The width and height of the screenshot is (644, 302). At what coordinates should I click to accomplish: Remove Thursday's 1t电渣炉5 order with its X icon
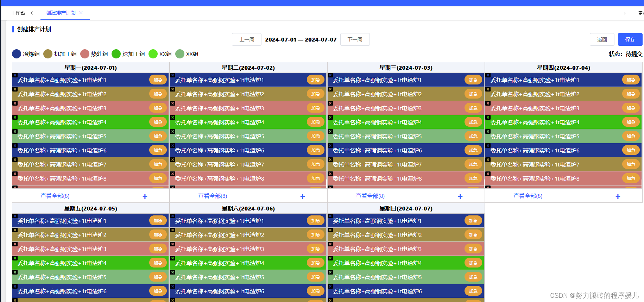(488, 131)
